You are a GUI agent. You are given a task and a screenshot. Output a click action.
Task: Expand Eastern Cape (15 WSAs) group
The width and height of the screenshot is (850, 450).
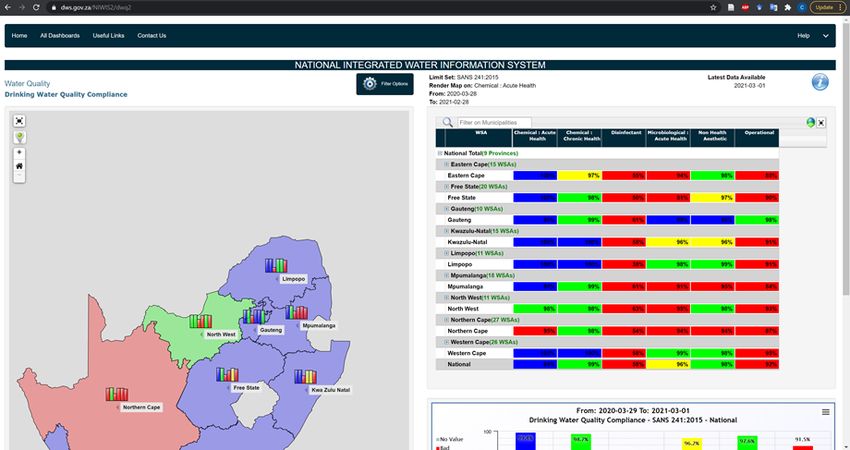click(447, 164)
